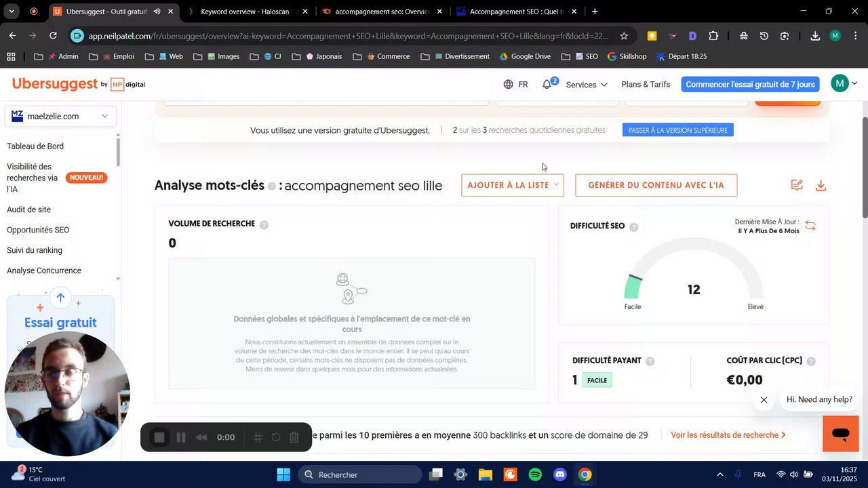Click the info icon after Analyse mots-clés

click(x=272, y=186)
